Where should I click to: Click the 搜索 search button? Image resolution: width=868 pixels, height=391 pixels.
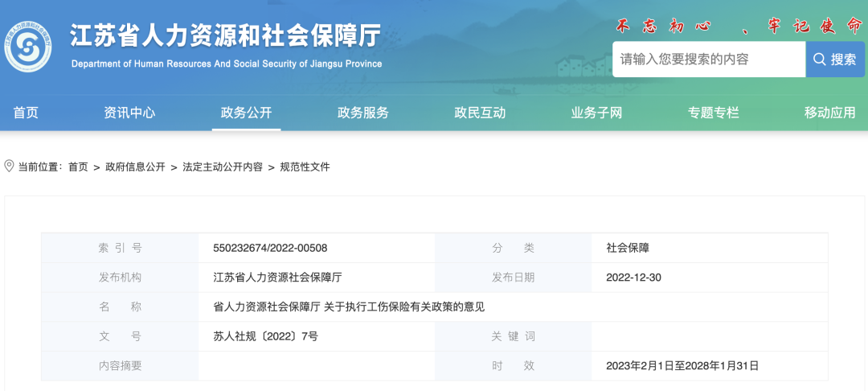coord(835,60)
